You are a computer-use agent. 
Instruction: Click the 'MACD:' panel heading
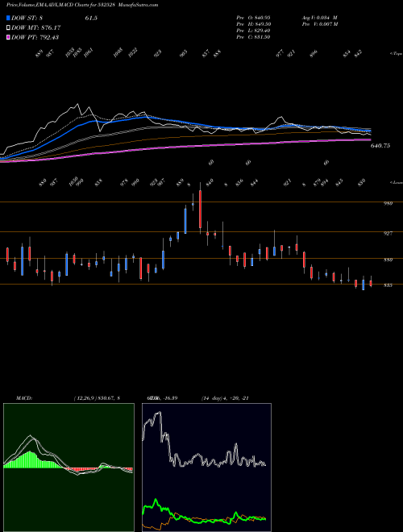[24, 398]
